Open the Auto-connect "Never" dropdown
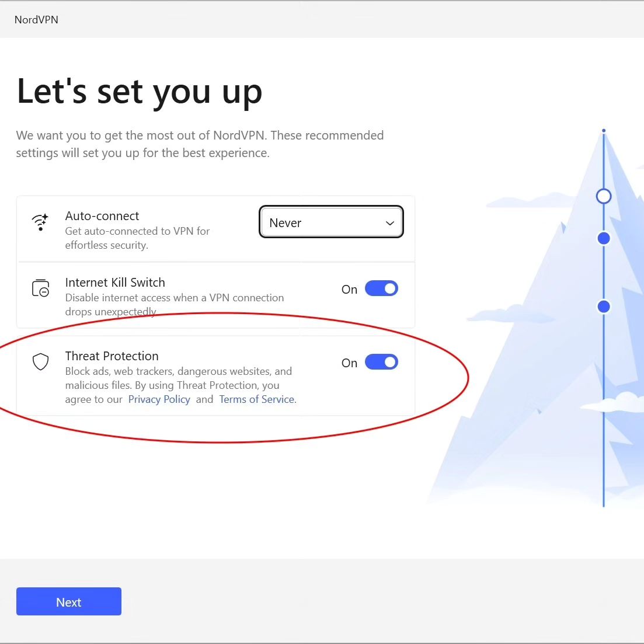Viewport: 644px width, 644px height. [331, 222]
